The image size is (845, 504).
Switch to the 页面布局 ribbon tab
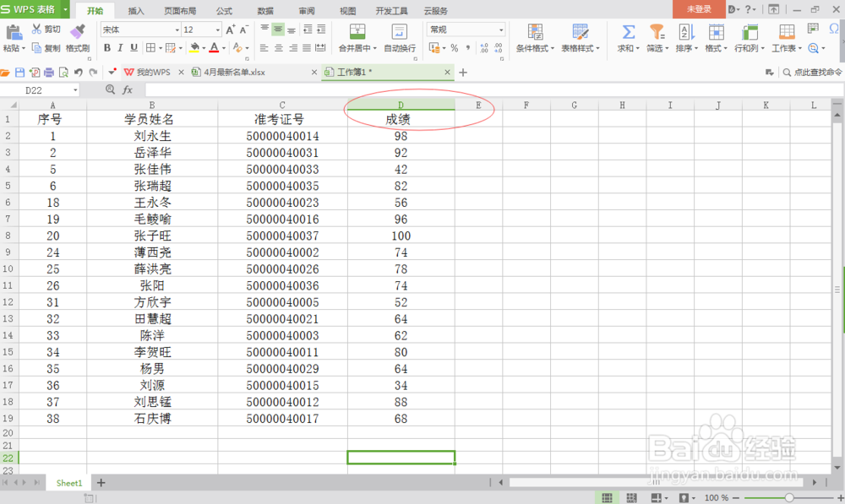click(x=180, y=10)
